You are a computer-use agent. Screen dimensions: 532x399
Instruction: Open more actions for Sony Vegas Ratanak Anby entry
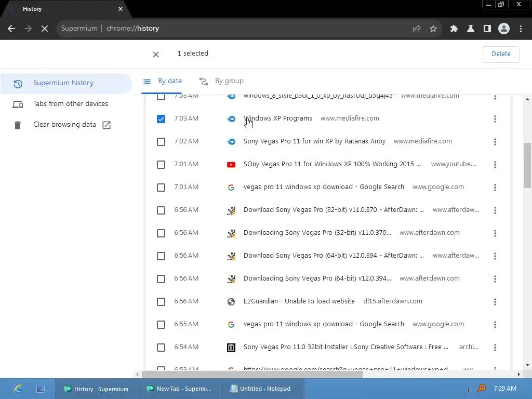point(495,142)
